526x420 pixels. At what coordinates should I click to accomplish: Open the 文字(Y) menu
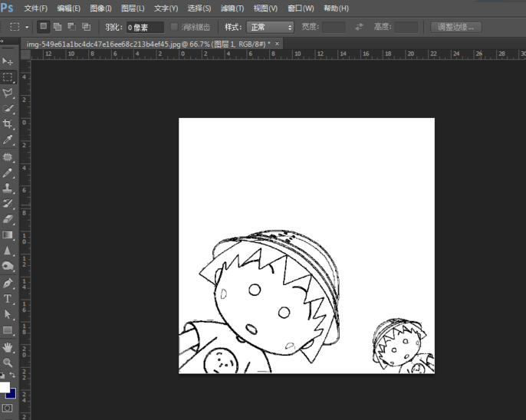point(166,8)
